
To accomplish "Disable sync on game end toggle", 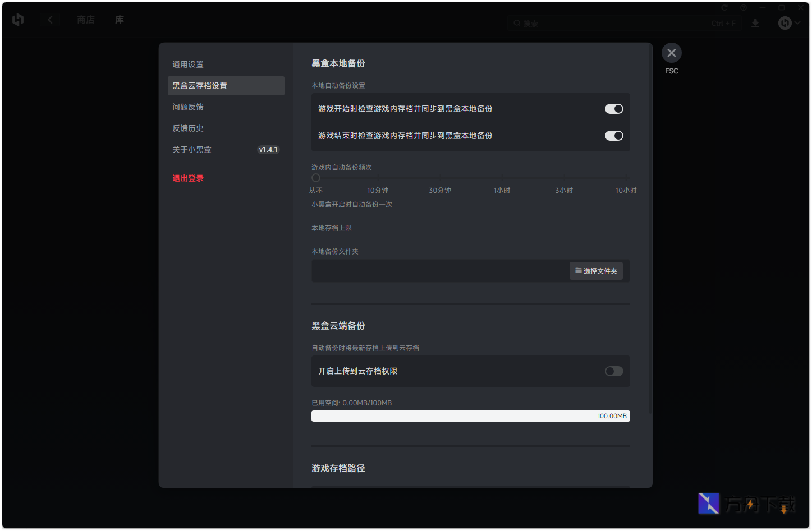I will coord(614,136).
